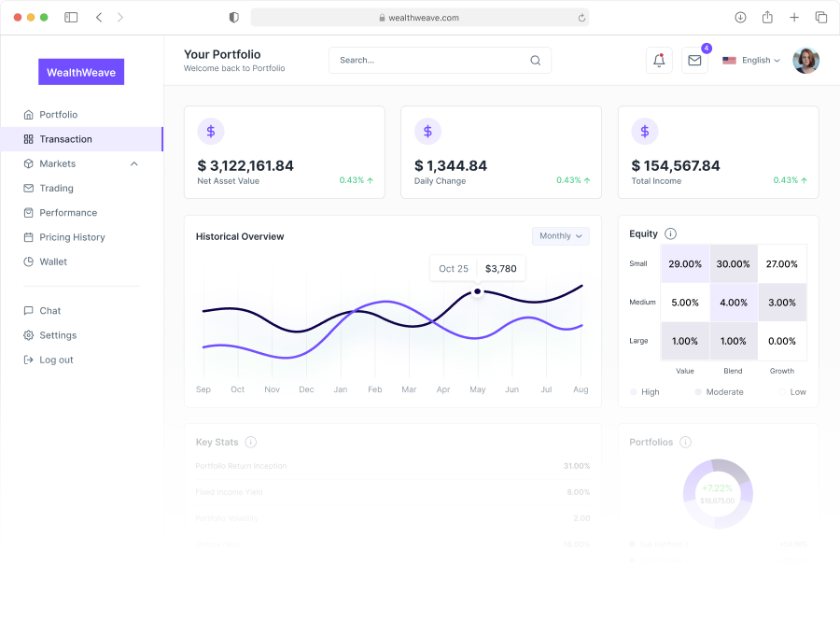Click the May data point on chart
This screenshot has height=636, width=840.
pyautogui.click(x=478, y=291)
